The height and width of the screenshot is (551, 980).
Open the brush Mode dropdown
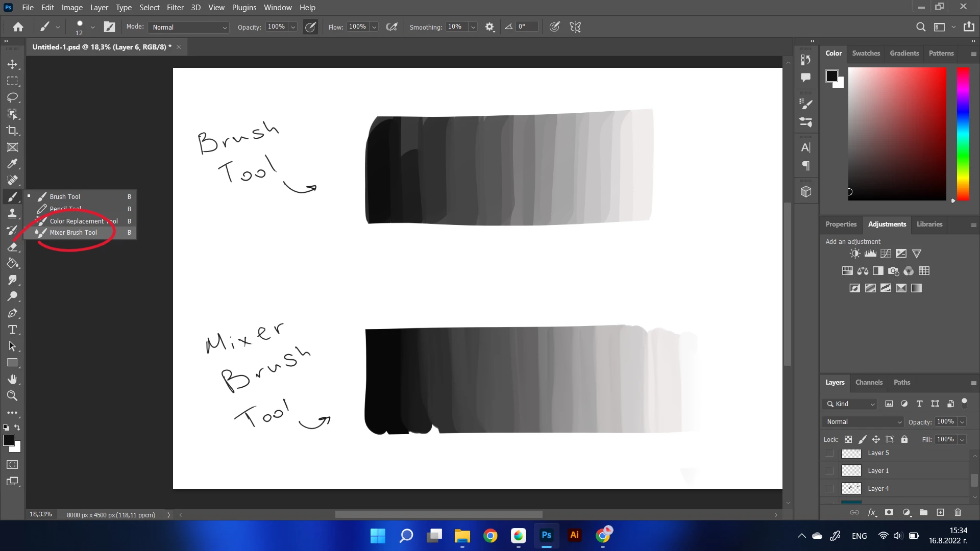pos(189,27)
